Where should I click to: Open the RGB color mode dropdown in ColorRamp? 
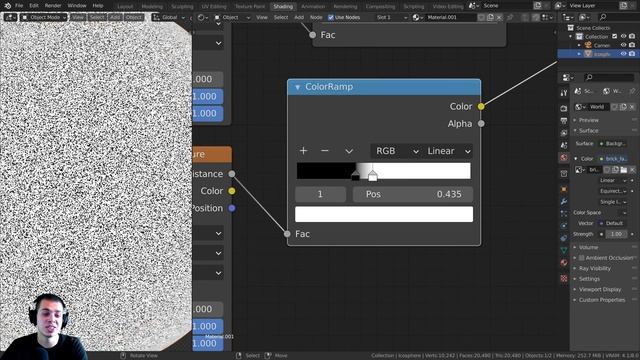coord(396,151)
